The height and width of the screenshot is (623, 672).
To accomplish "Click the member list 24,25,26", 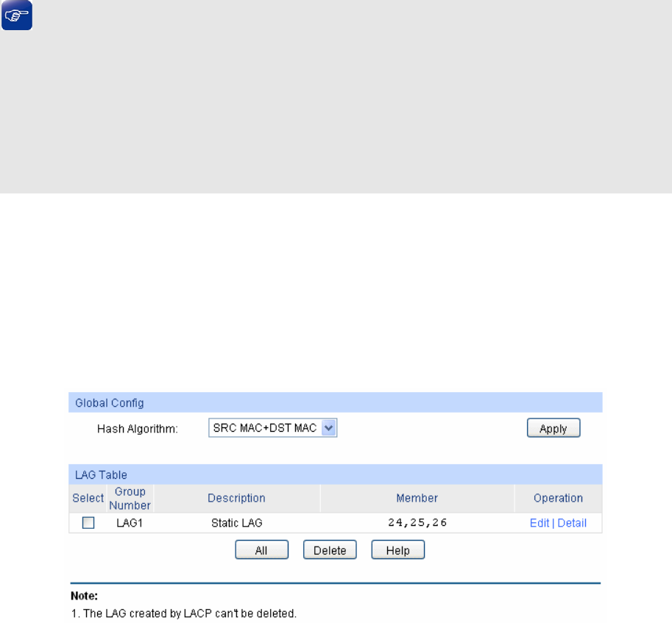I will pos(417,523).
